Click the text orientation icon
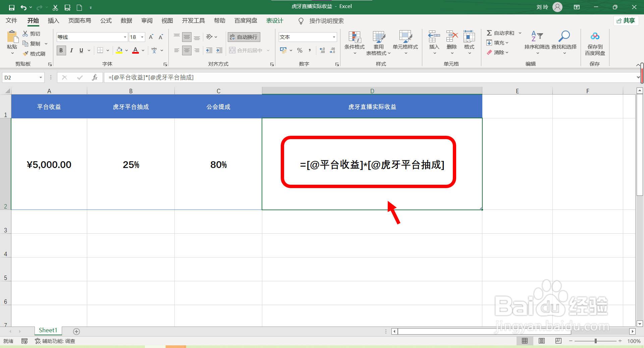644x348 pixels. click(x=209, y=37)
